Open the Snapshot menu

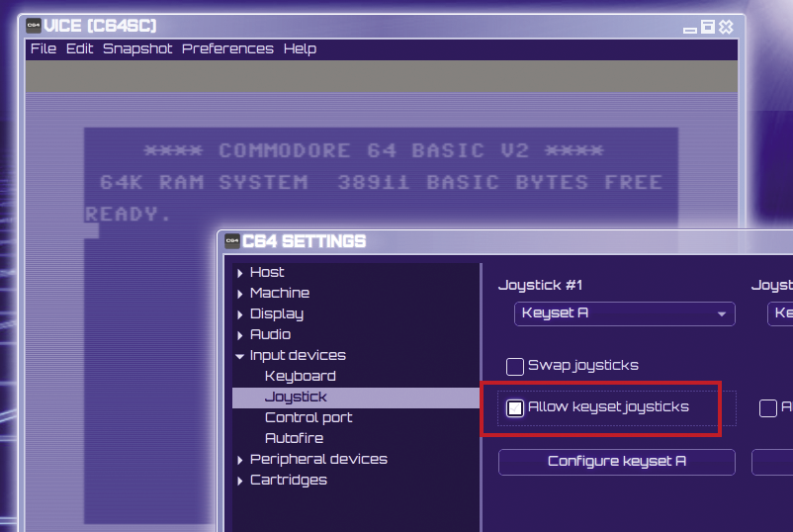click(137, 48)
